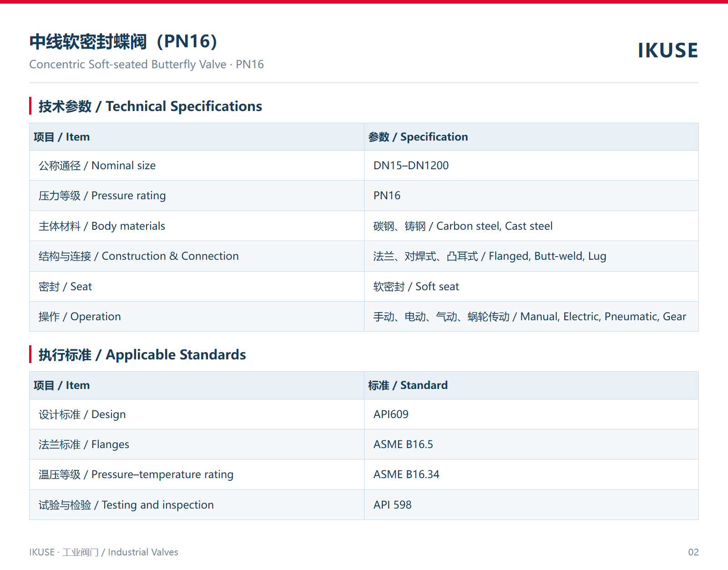The image size is (728, 570).
Task: Click the API609 design standard value
Action: (391, 414)
